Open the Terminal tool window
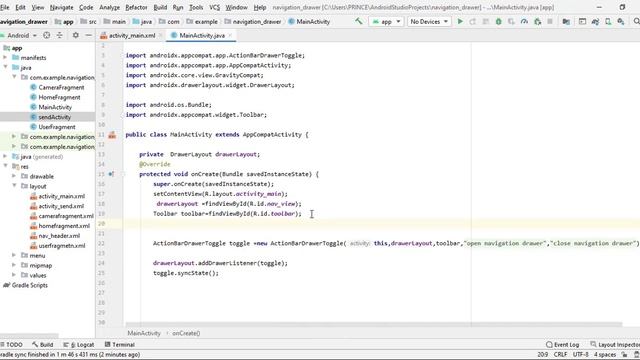This screenshot has height=360, width=640. [120, 344]
